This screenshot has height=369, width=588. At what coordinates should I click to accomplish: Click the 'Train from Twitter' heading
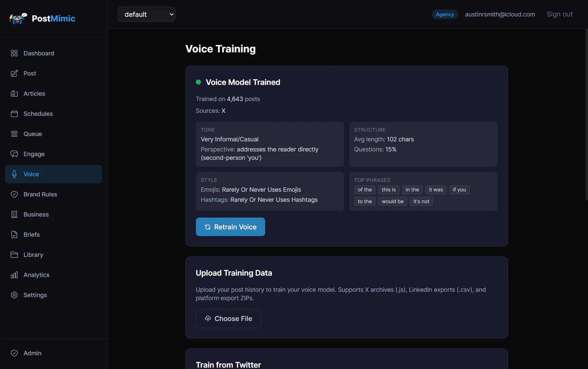coord(228,365)
